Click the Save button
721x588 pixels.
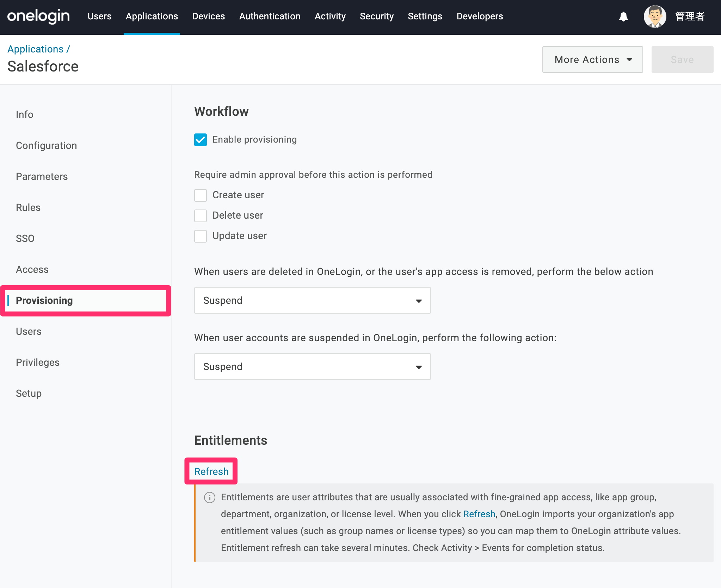click(x=682, y=60)
